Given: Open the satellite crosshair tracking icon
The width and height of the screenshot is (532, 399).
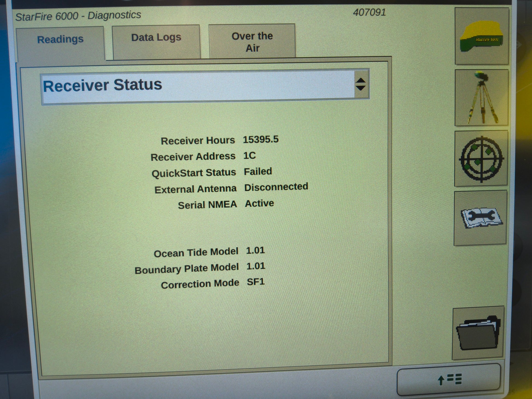Looking at the screenshot, I should (x=481, y=159).
